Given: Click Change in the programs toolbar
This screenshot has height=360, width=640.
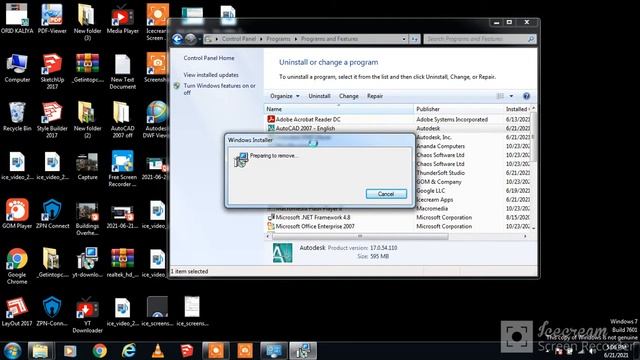Looking at the screenshot, I should pos(349,96).
